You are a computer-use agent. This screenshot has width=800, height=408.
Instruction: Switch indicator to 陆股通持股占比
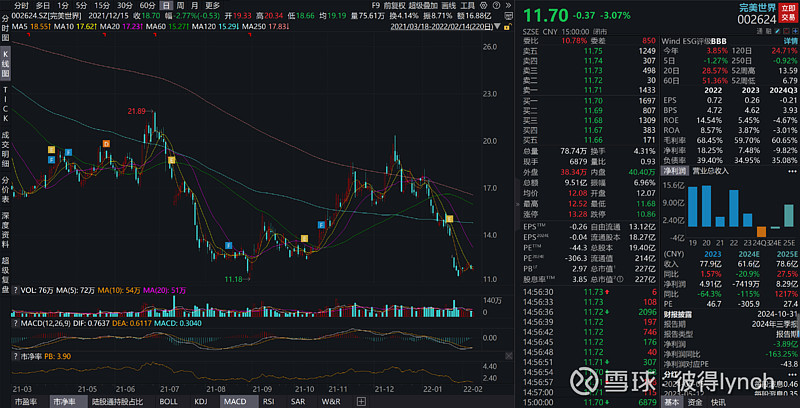(x=115, y=401)
